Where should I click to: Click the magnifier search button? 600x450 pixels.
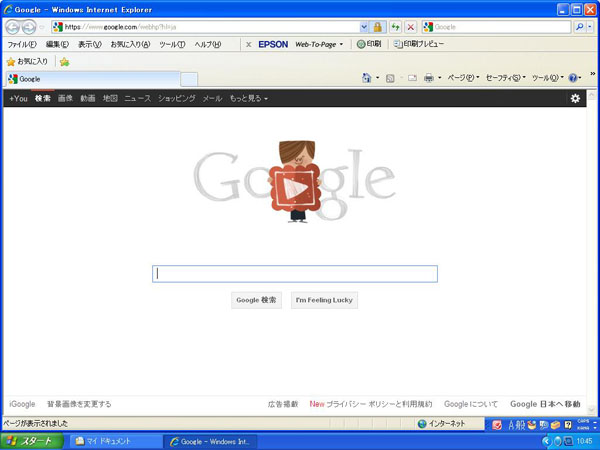pyautogui.click(x=580, y=27)
